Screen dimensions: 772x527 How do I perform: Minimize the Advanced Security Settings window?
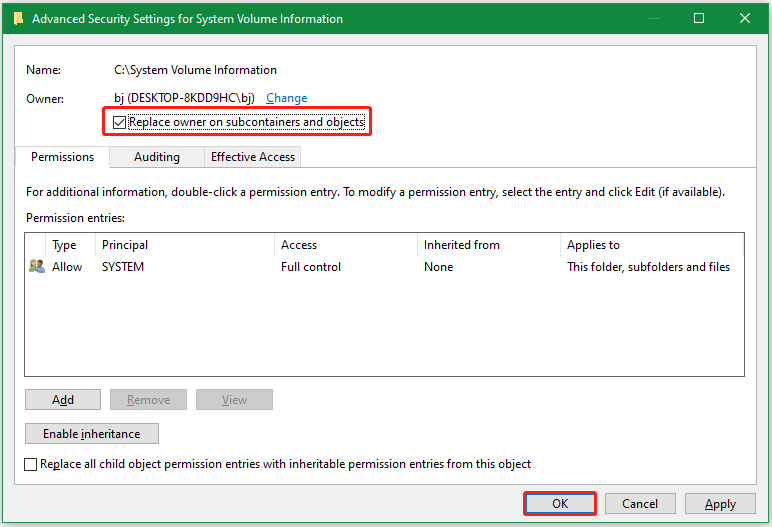click(653, 18)
